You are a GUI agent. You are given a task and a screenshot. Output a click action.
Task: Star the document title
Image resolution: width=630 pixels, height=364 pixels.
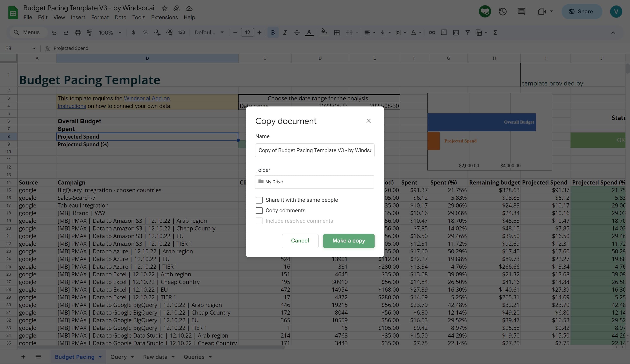tap(164, 9)
